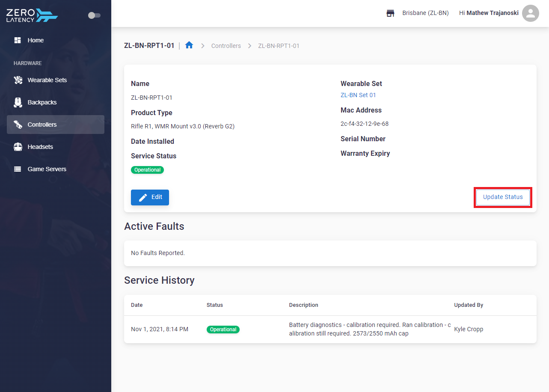Click the Edit button

click(150, 197)
